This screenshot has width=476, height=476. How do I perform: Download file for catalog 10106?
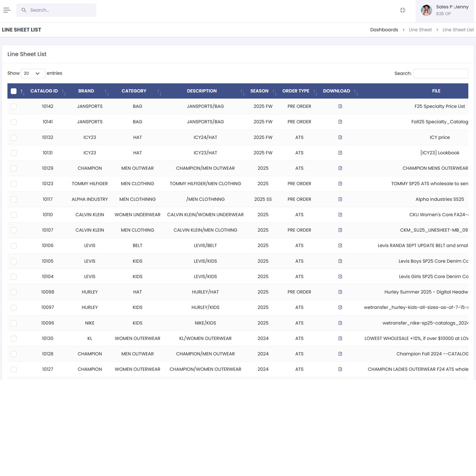pos(340,245)
